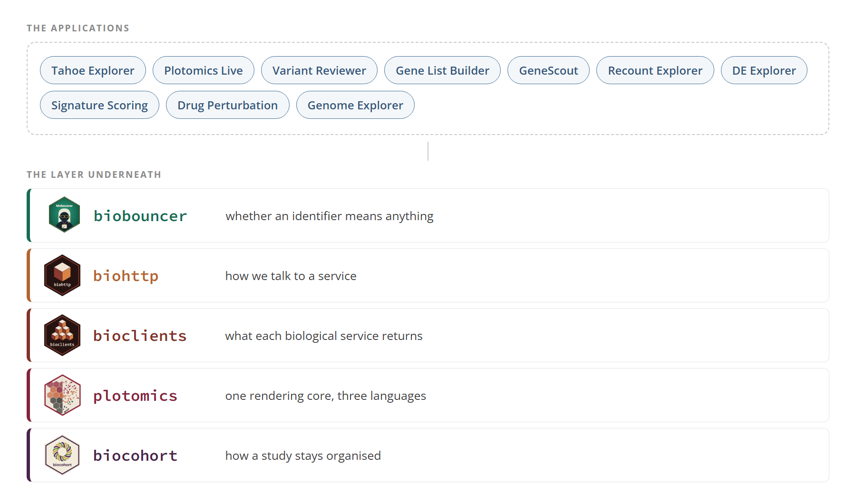Open Drug Perturbation application
Viewport: 856px width, 504px height.
click(227, 105)
